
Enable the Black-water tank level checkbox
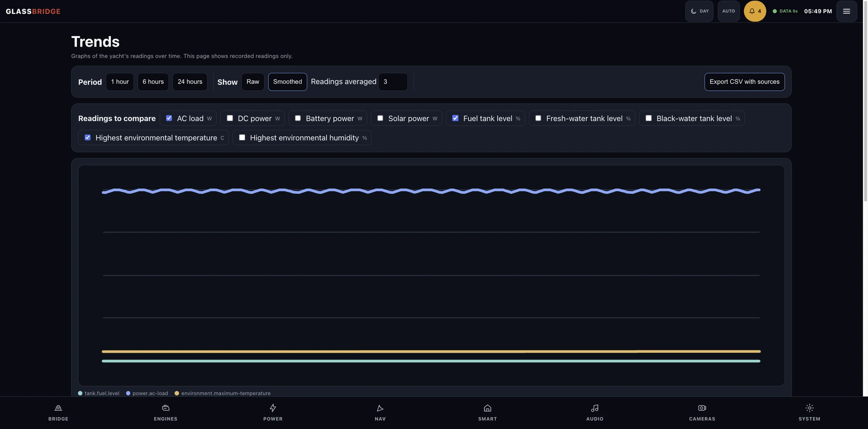coord(649,118)
